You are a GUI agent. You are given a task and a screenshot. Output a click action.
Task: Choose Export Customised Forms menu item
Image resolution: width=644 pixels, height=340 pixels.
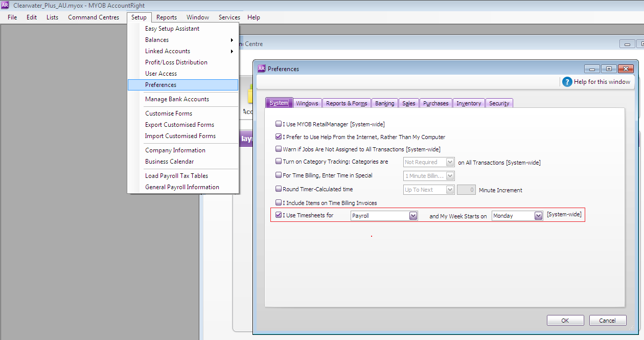pos(183,125)
